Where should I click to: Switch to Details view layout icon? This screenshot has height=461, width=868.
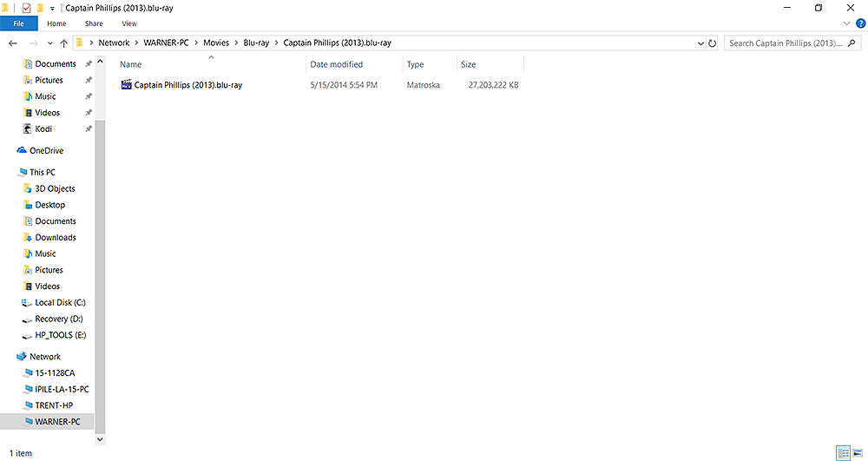(843, 452)
